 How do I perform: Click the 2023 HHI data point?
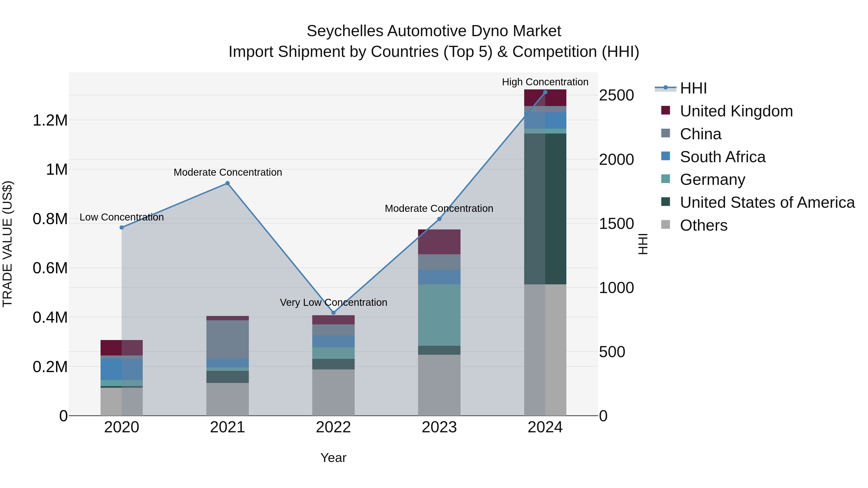[439, 219]
